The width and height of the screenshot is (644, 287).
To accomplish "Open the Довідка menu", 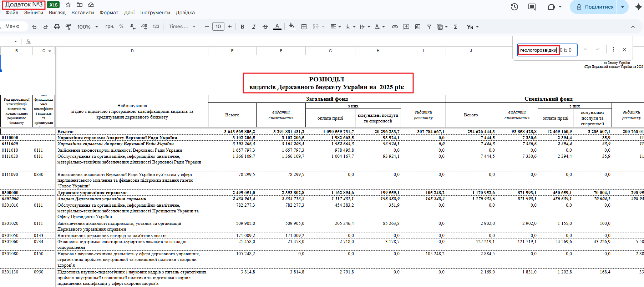I will point(185,12).
